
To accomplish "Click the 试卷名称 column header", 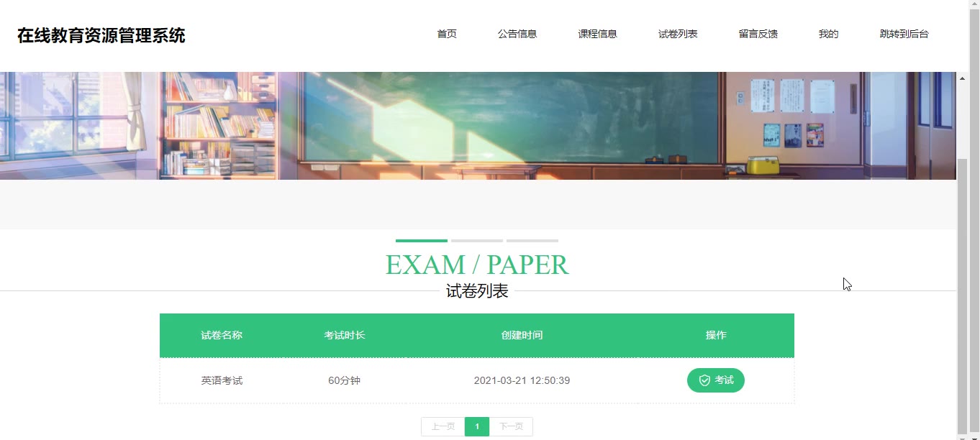I will [222, 335].
